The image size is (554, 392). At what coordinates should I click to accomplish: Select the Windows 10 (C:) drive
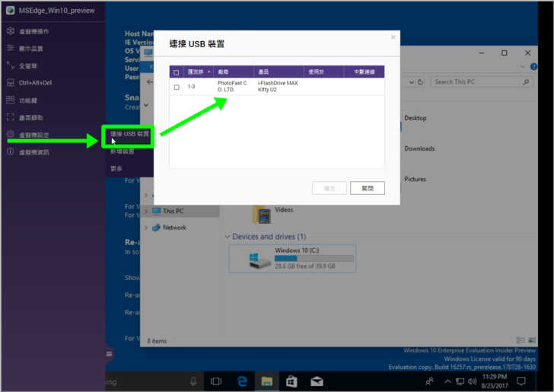292,259
